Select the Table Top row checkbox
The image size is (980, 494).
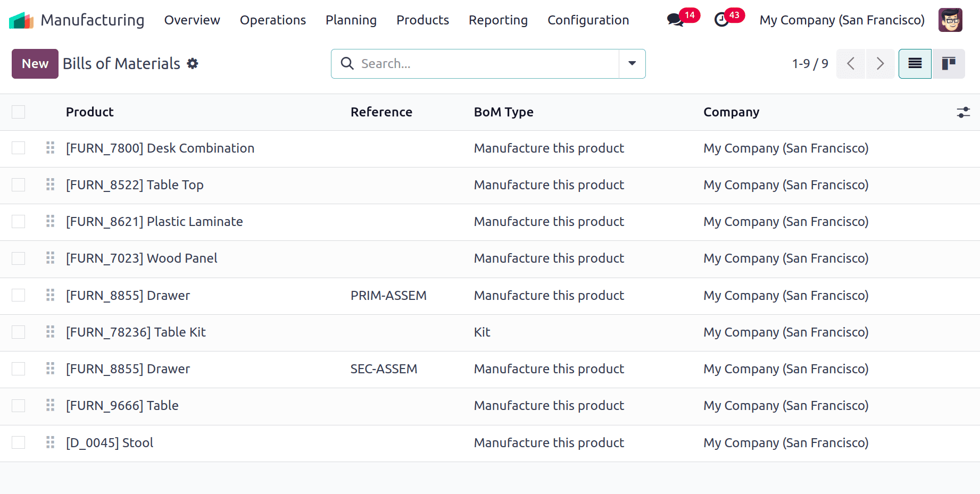19,185
